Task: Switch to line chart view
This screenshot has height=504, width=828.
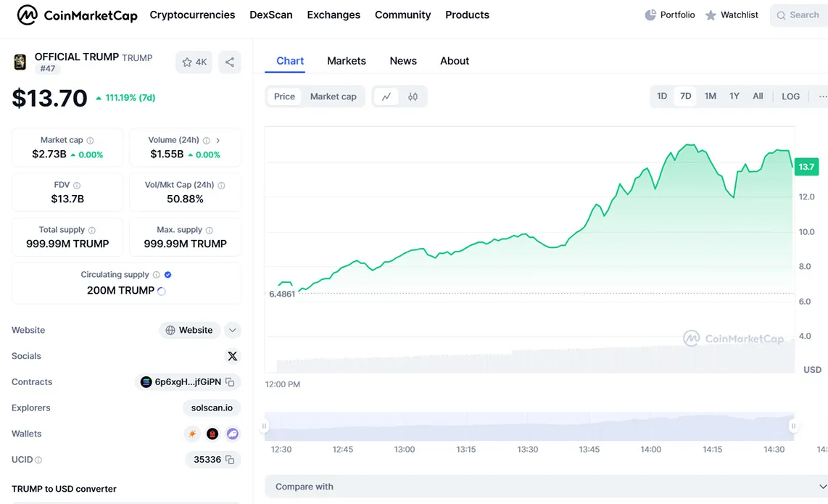Action: (386, 96)
